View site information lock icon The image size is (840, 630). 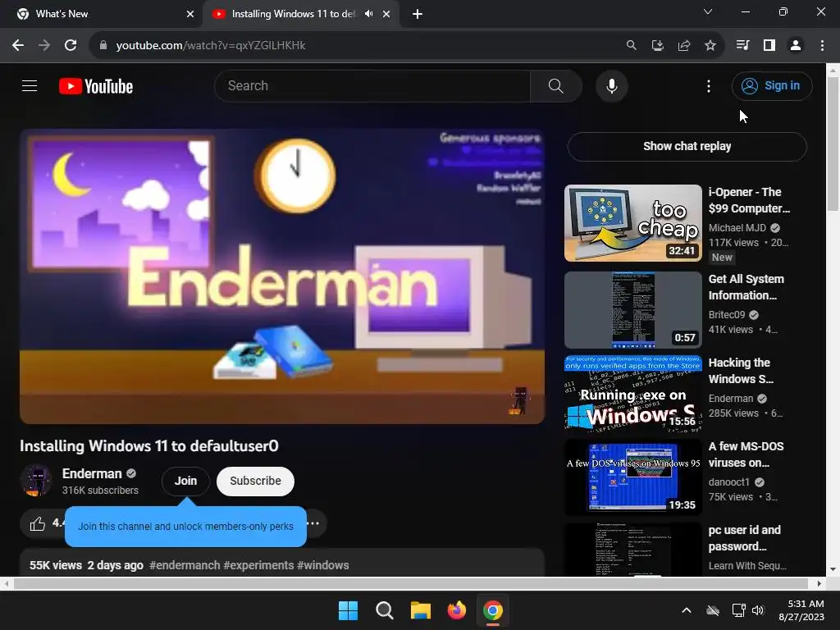(103, 46)
